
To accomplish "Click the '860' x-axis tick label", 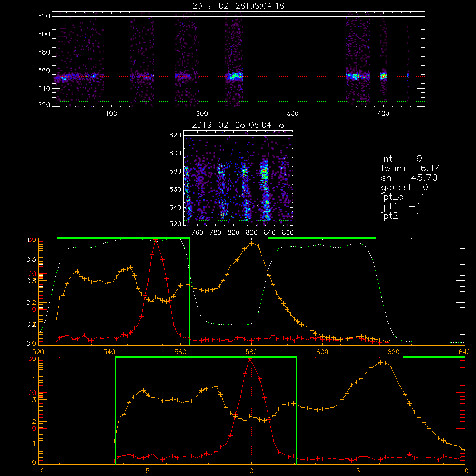I will (x=288, y=233).
